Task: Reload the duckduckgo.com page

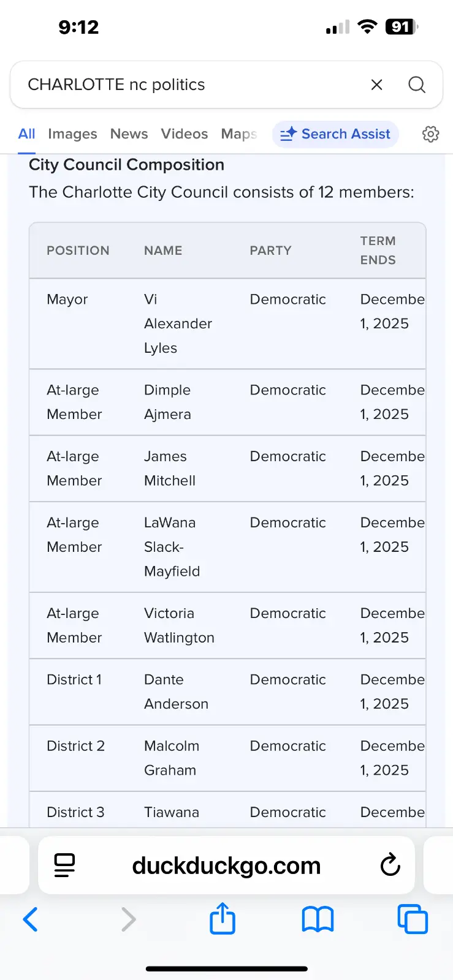Action: (x=390, y=865)
